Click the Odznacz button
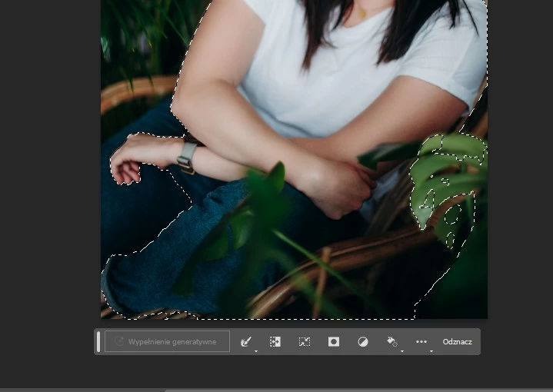This screenshot has width=553, height=392. (457, 341)
